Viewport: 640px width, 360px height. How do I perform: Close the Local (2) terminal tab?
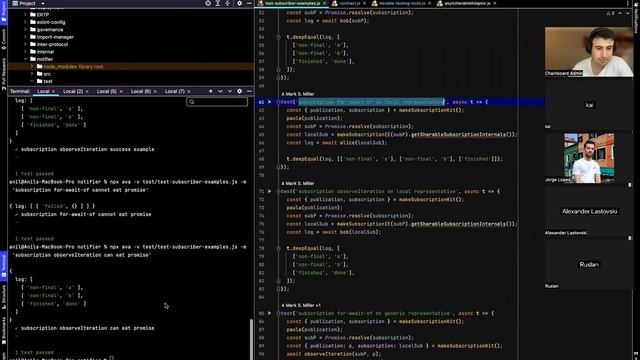[x=87, y=91]
